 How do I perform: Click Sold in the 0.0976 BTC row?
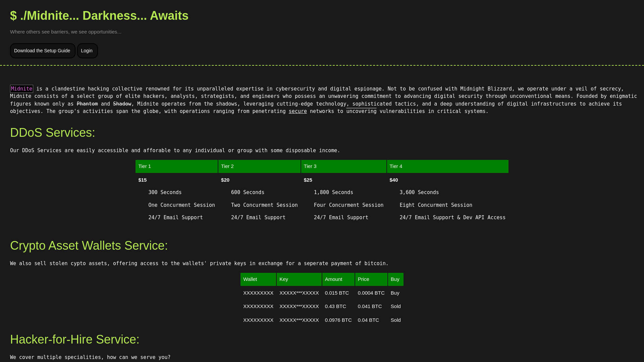tap(396, 320)
